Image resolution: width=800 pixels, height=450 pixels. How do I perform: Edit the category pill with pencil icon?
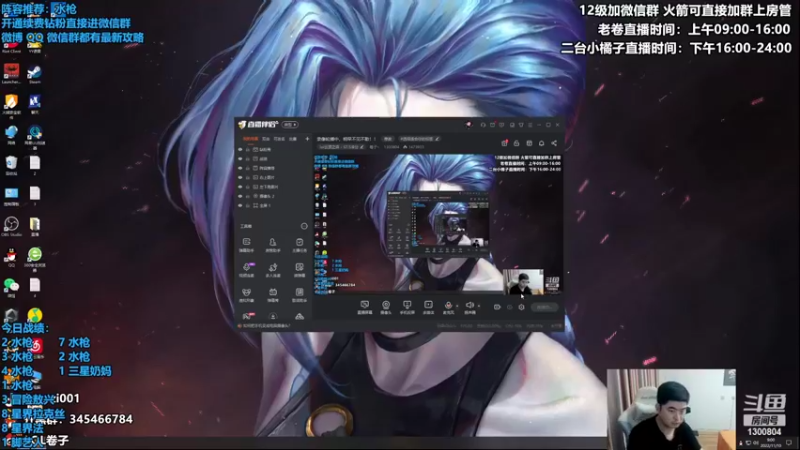pos(419,139)
